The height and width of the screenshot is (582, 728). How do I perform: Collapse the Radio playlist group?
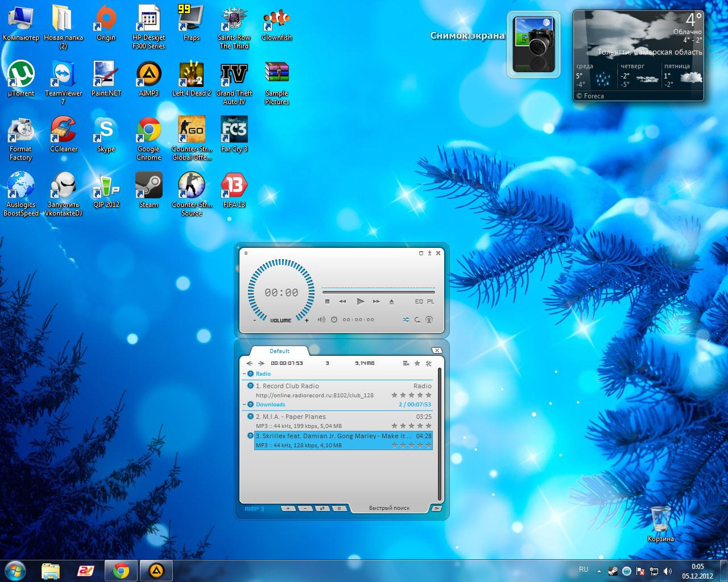[245, 374]
